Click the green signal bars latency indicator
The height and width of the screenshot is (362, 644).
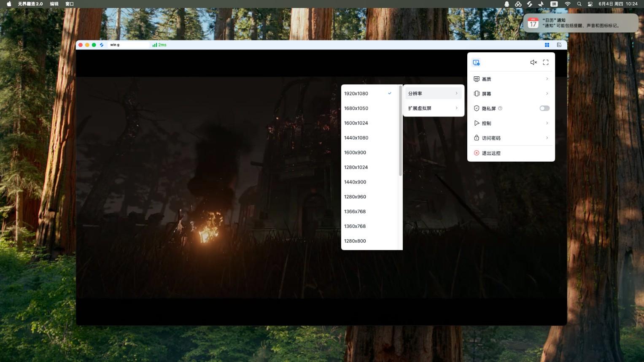tap(159, 45)
